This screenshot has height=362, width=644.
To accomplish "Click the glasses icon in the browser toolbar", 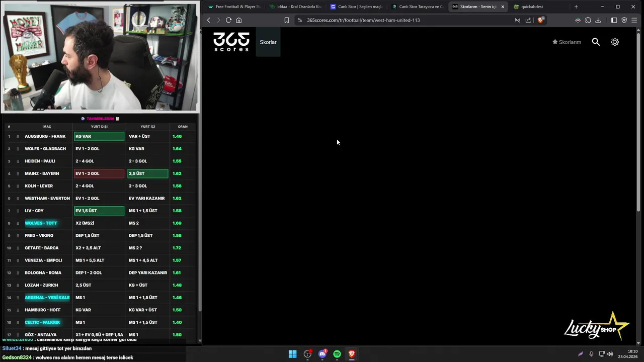I will pos(578,20).
